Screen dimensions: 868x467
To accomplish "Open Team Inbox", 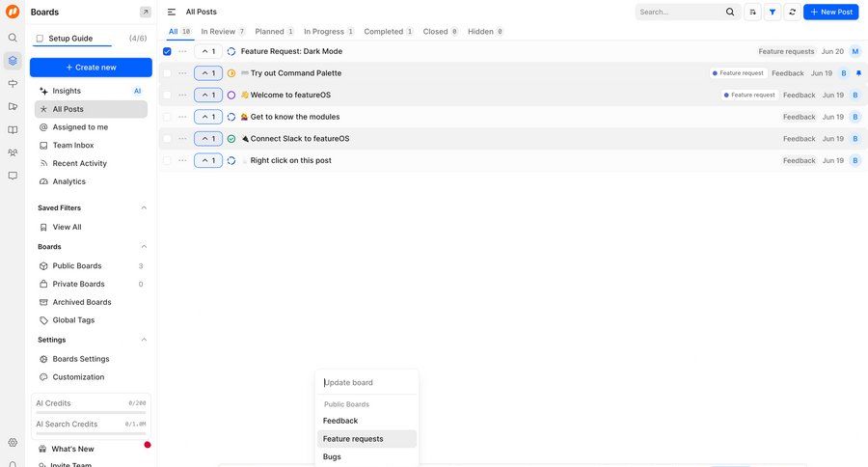I will click(x=92, y=145).
